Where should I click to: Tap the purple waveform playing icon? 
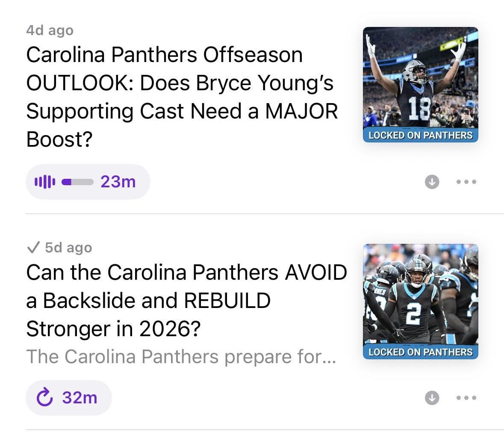tap(44, 182)
